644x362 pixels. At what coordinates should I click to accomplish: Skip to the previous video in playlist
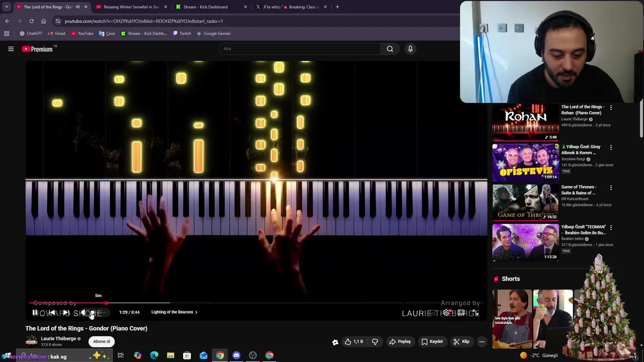[x=52, y=313]
